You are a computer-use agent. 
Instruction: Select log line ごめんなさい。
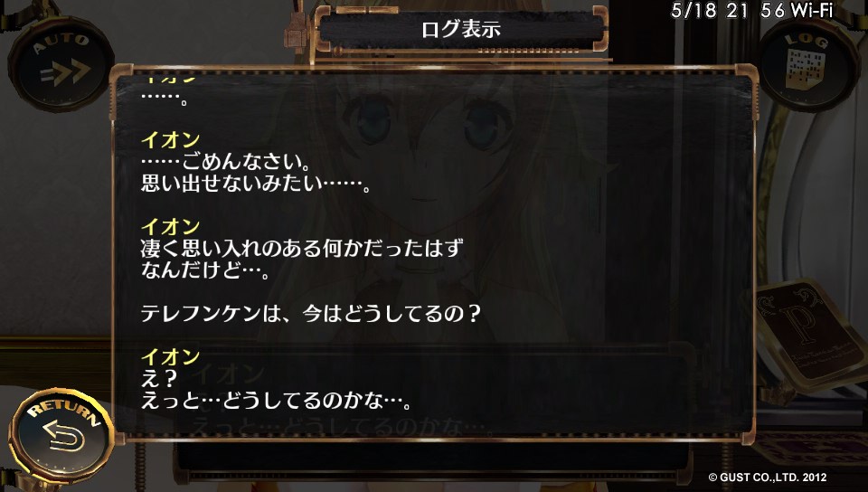226,161
